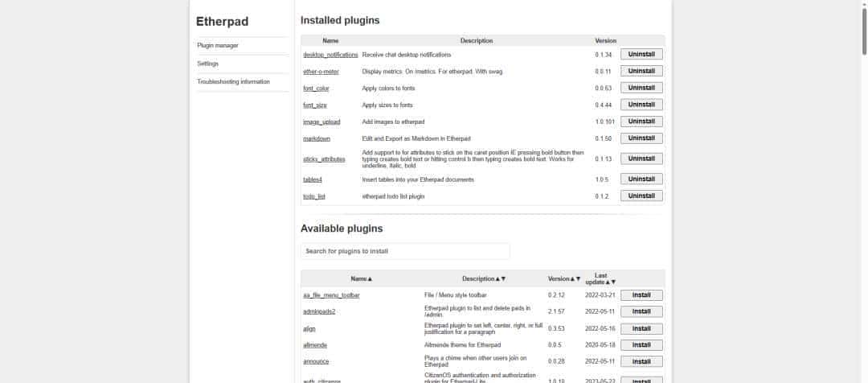Install the align plugin
Viewport: 868px width, 383px height.
pos(641,328)
